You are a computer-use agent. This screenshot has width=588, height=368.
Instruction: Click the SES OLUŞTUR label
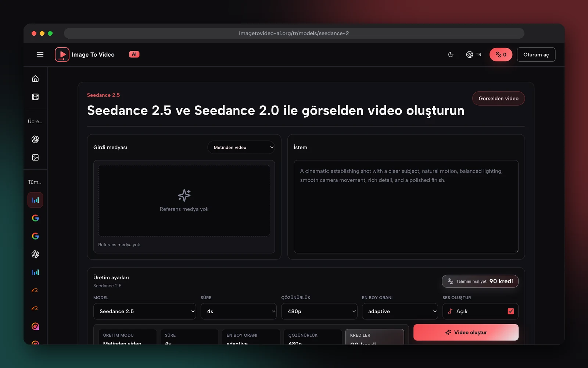456,298
